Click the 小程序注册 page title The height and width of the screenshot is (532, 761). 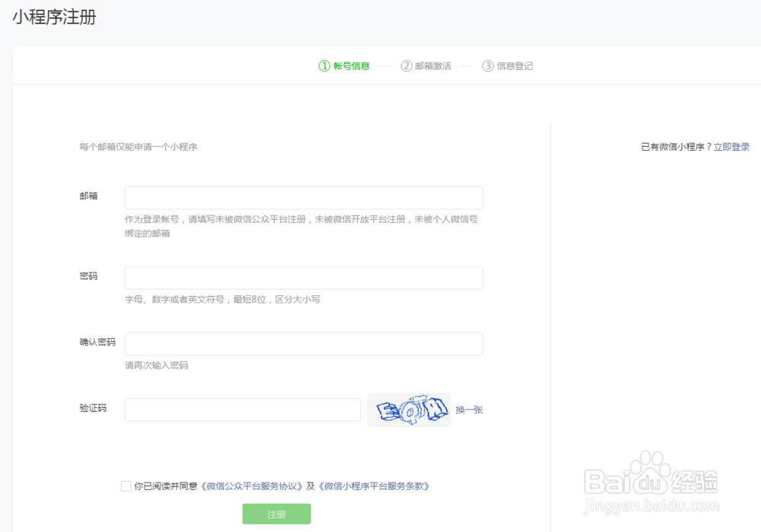coord(54,17)
